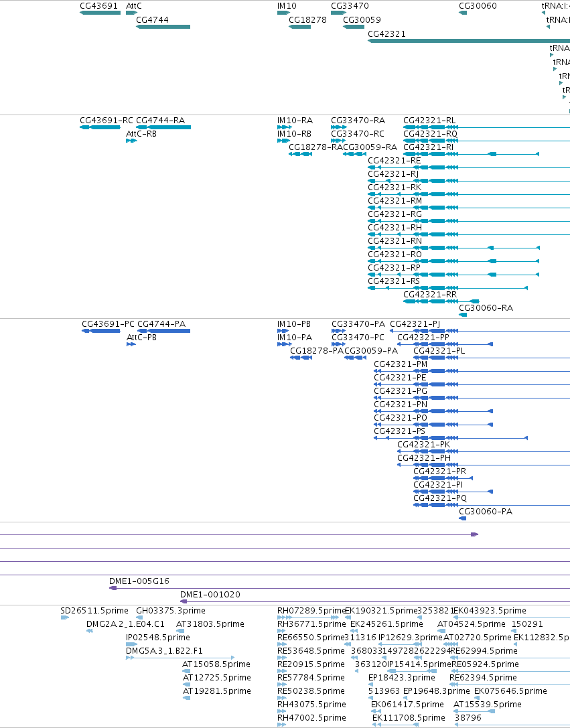The image size is (570, 728).
Task: Open the CG33470 gene feature
Action: point(338,13)
